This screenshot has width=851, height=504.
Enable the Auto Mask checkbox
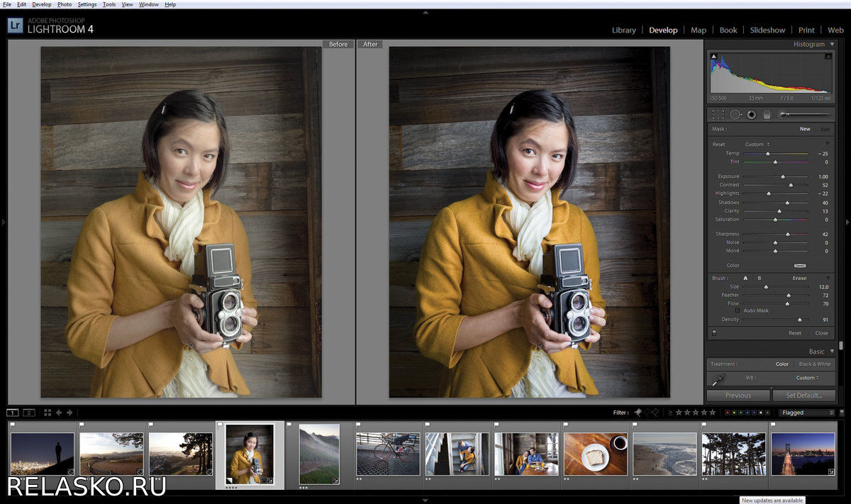[738, 310]
